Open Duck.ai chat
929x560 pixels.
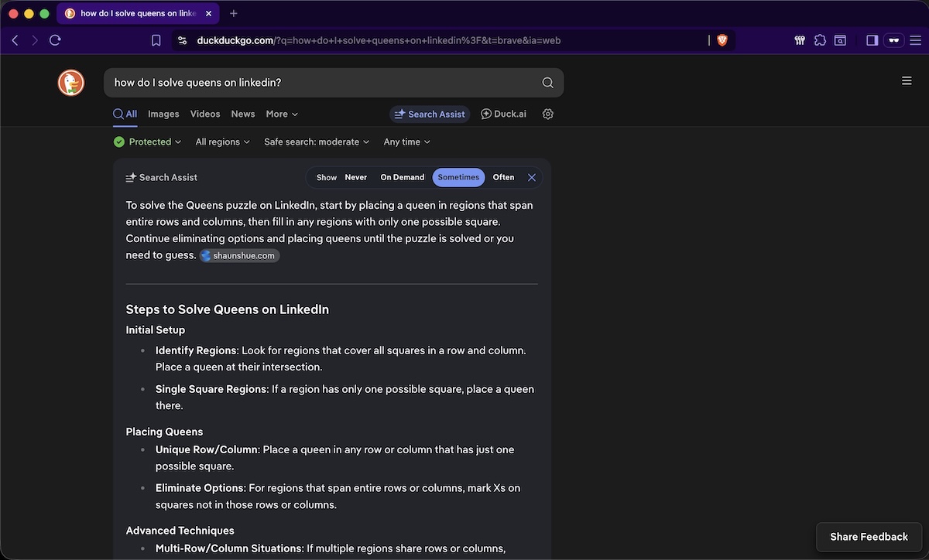[x=503, y=114]
